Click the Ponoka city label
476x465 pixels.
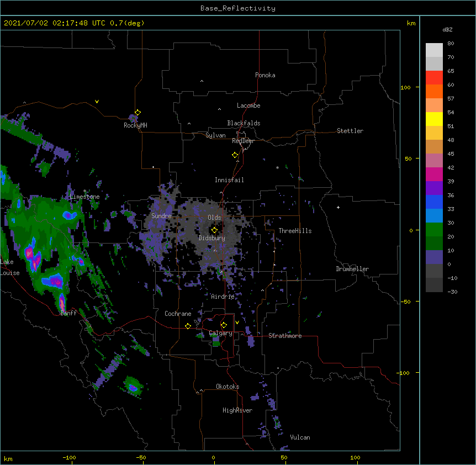(265, 75)
